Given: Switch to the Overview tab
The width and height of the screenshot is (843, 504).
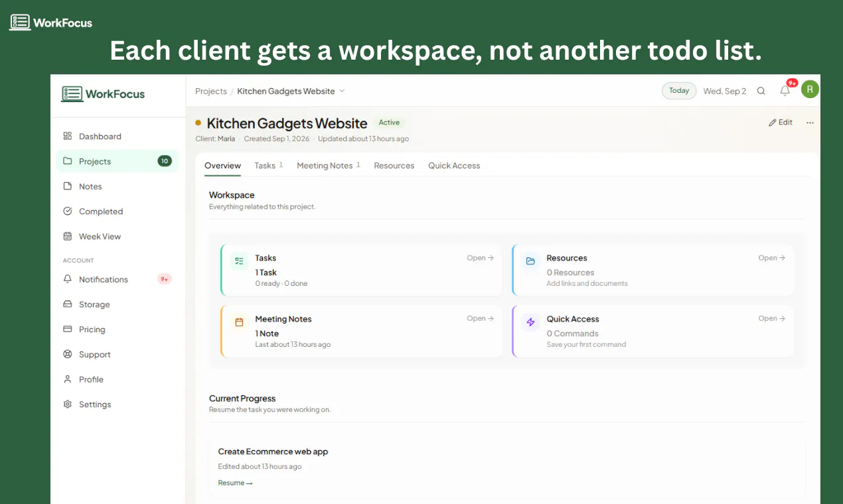Looking at the screenshot, I should tap(222, 166).
